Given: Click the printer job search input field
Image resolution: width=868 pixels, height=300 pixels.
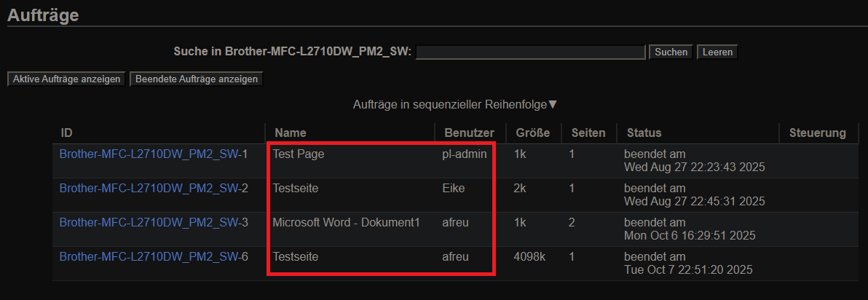Looking at the screenshot, I should 530,52.
